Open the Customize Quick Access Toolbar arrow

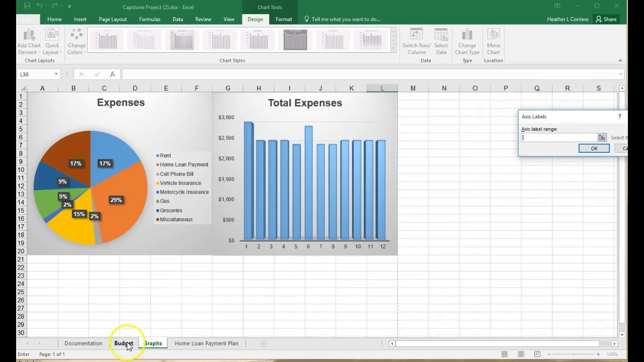point(69,7)
